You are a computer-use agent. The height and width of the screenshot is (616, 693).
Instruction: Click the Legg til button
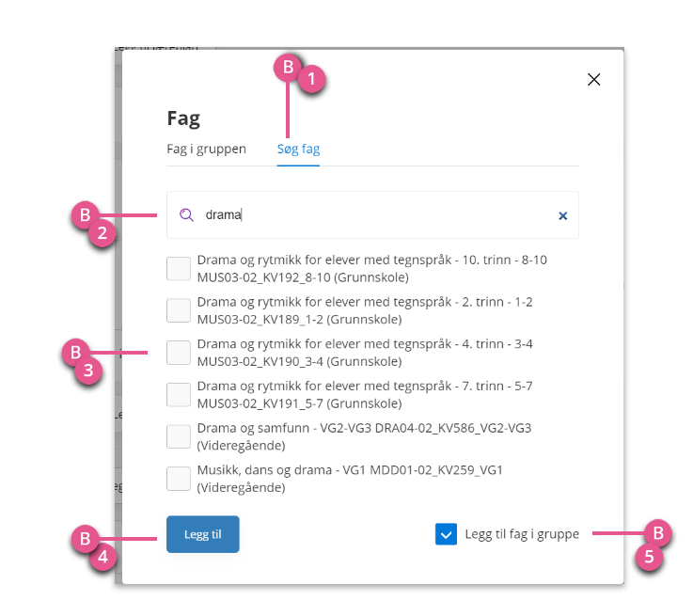click(x=203, y=534)
